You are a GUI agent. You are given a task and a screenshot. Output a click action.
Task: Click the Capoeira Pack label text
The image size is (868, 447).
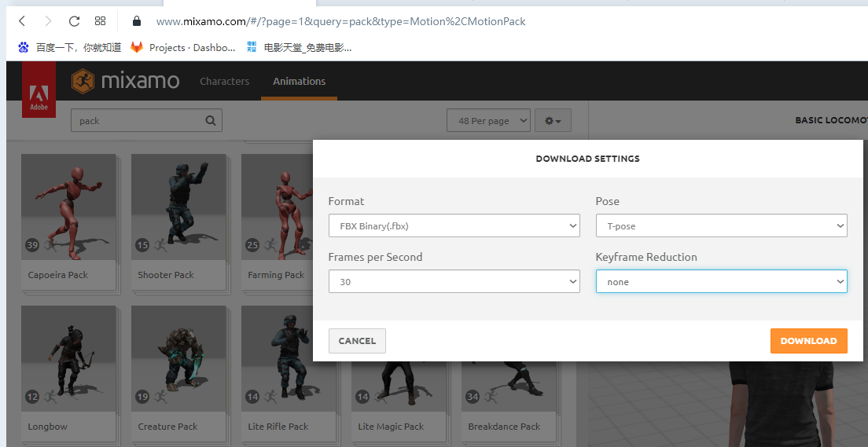pyautogui.click(x=58, y=275)
